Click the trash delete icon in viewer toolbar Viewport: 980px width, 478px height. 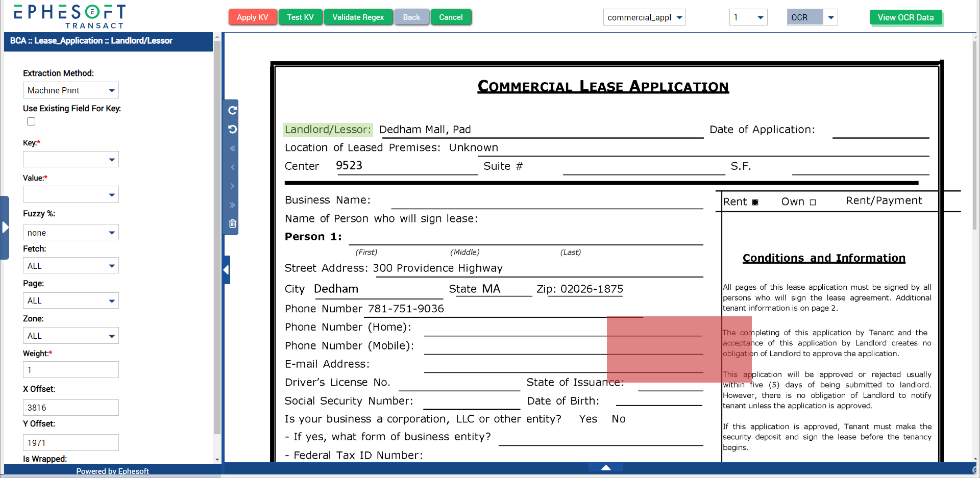(233, 223)
